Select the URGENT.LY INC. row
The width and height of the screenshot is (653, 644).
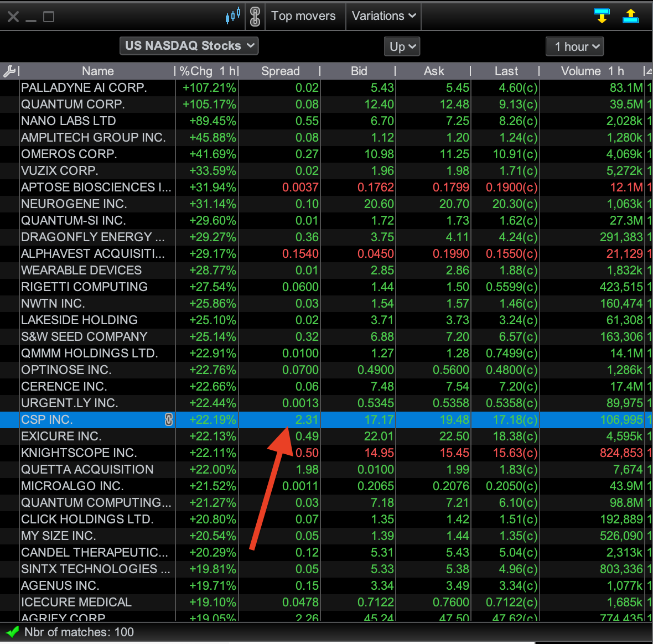point(326,403)
